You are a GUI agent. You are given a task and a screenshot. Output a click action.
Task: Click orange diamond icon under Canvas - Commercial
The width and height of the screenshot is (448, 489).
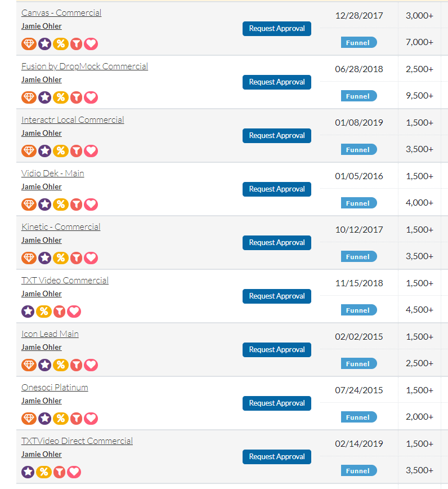click(x=29, y=43)
